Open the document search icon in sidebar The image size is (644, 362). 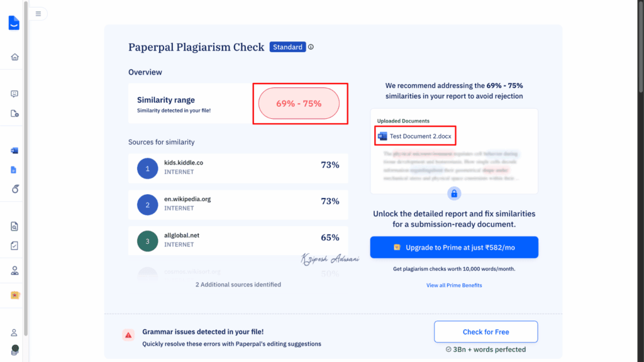(14, 226)
